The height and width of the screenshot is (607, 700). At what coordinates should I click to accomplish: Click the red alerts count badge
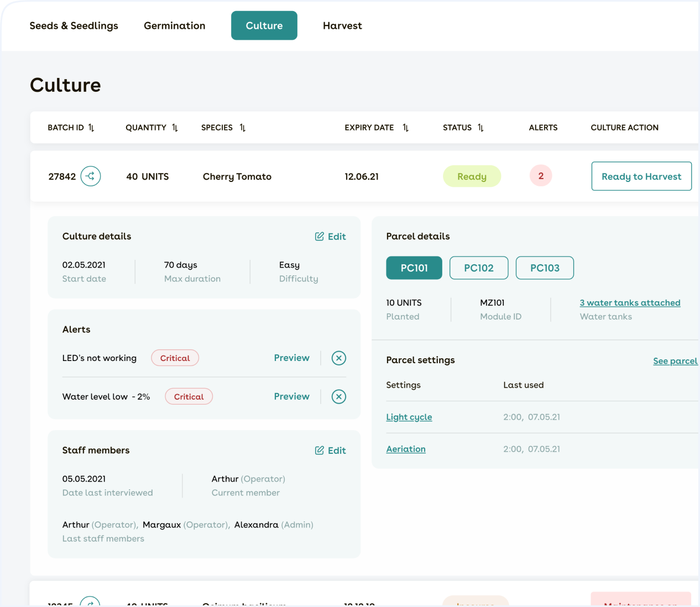tap(540, 176)
